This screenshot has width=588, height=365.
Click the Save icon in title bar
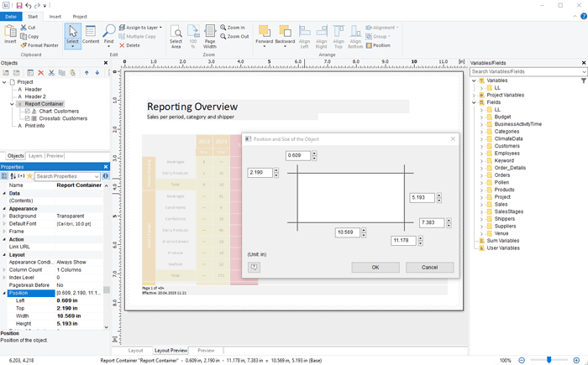[x=18, y=5]
